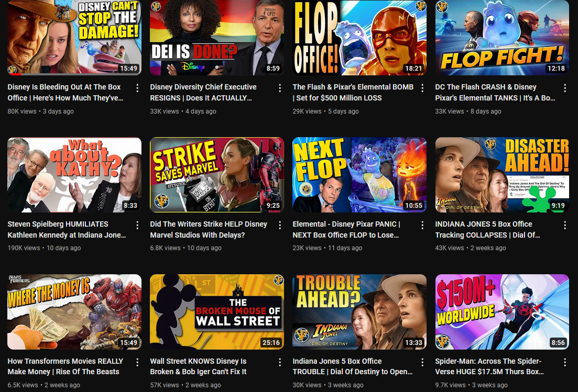
Task: Open title 'Elemental - Disney Pixar PANIC'
Action: click(x=346, y=229)
